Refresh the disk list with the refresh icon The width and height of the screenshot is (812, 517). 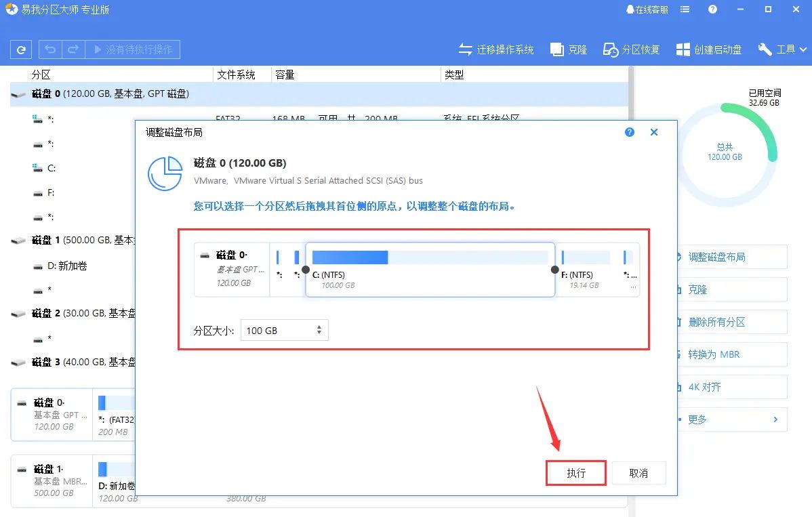tap(20, 49)
